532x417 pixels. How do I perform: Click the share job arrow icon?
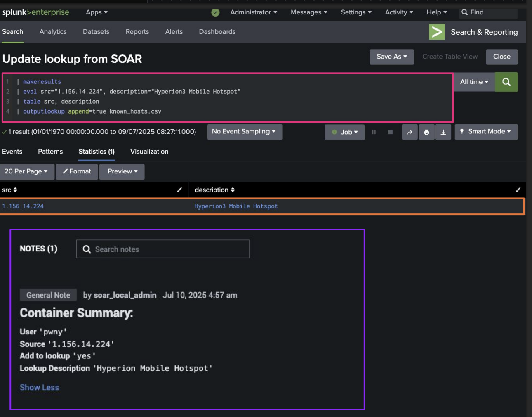click(410, 132)
